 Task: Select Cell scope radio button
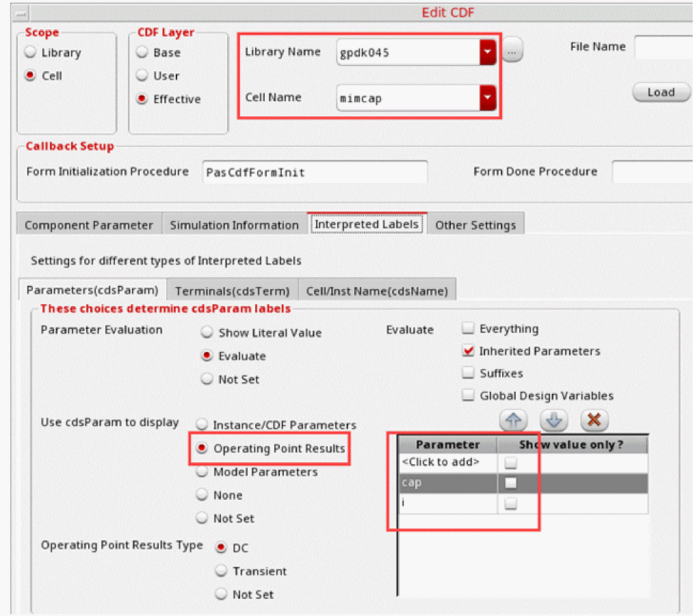[x=30, y=75]
